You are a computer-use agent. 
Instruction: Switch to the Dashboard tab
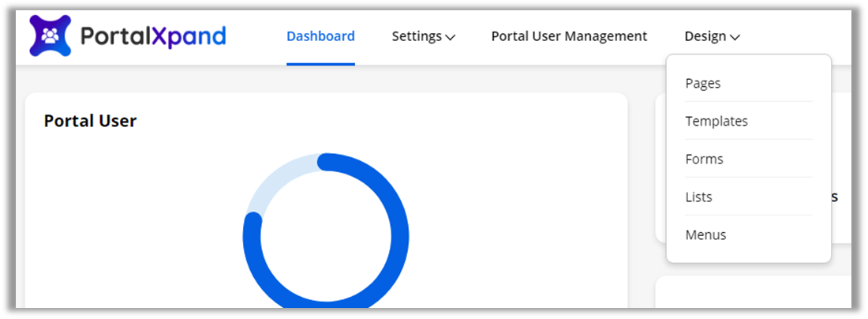pyautogui.click(x=320, y=36)
